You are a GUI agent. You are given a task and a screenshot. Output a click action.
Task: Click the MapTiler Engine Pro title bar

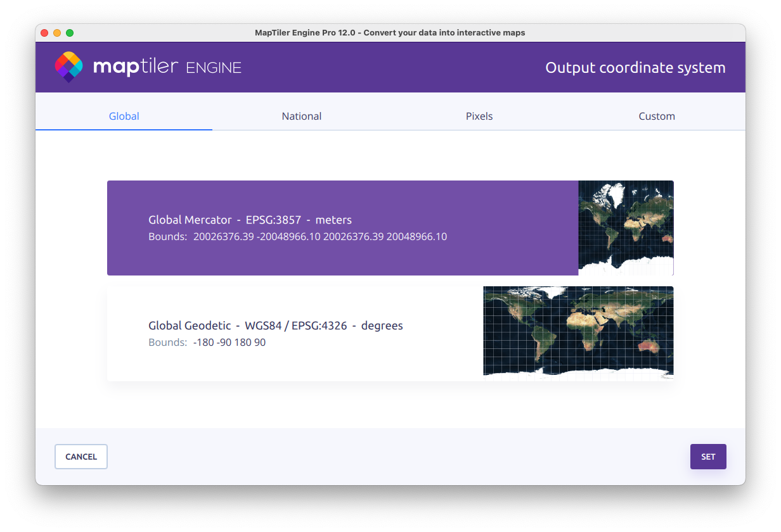(390, 33)
